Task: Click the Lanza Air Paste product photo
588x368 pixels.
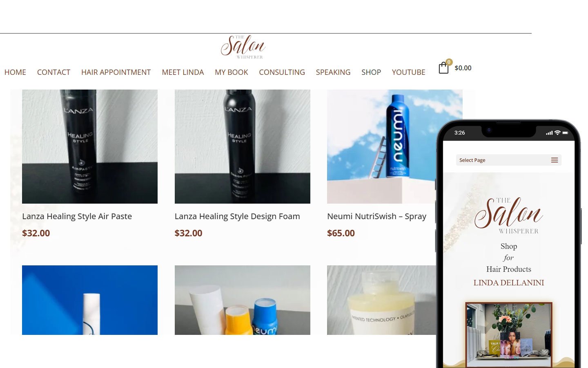Action: [x=90, y=146]
